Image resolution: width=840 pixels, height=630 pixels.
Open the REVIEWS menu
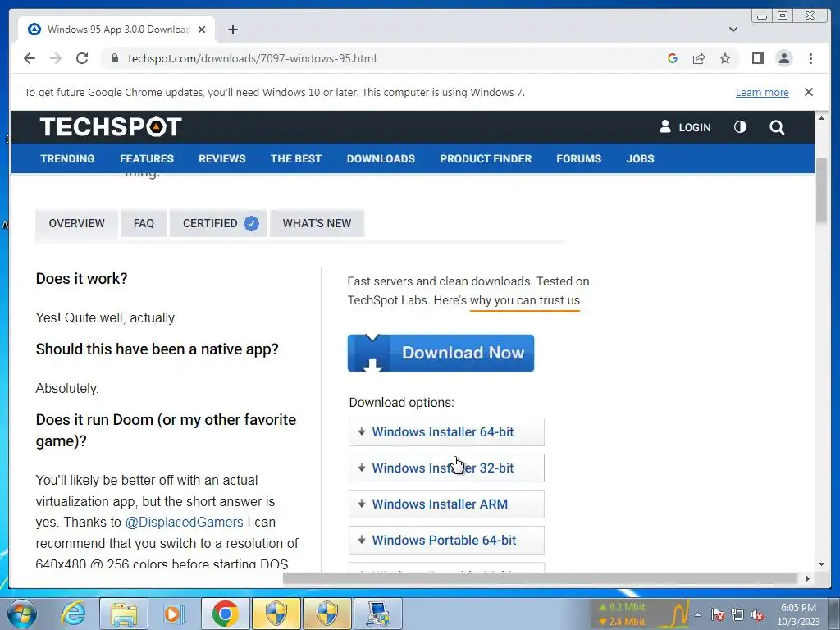point(221,158)
